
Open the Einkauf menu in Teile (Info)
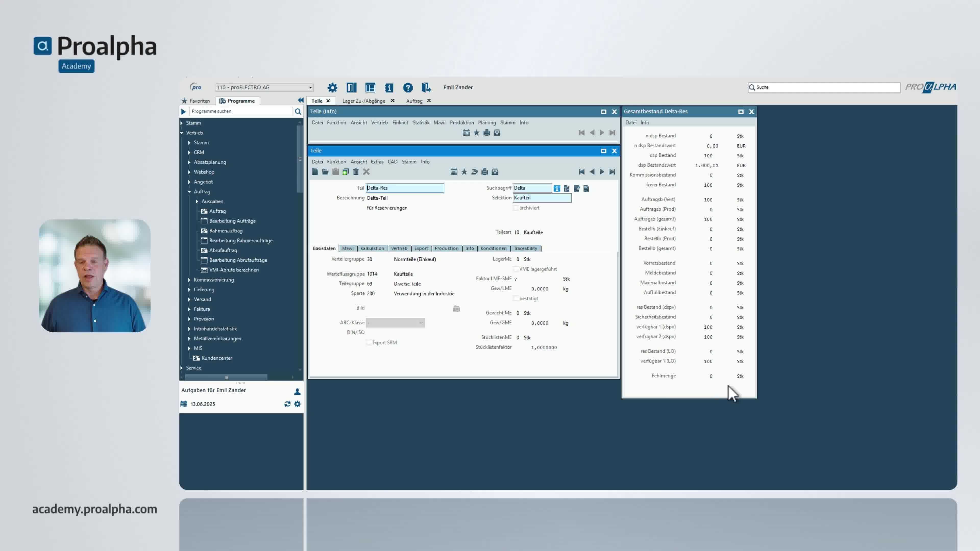(x=400, y=122)
